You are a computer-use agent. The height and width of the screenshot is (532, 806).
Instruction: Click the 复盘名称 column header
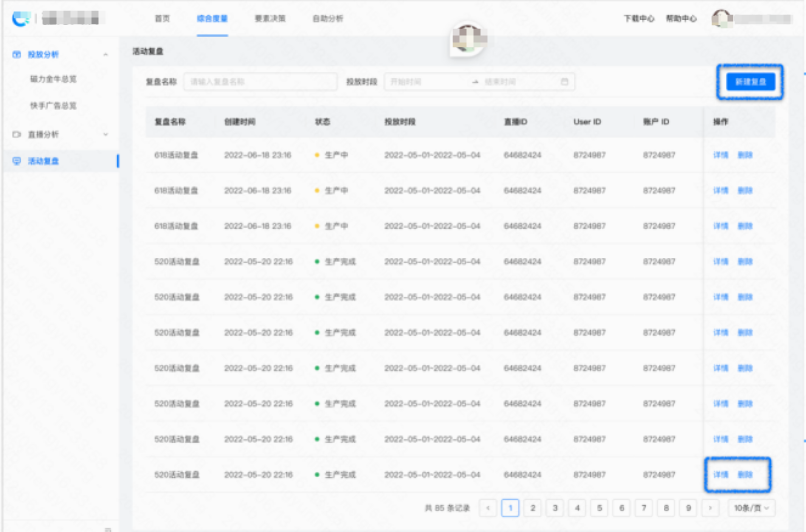(170, 122)
